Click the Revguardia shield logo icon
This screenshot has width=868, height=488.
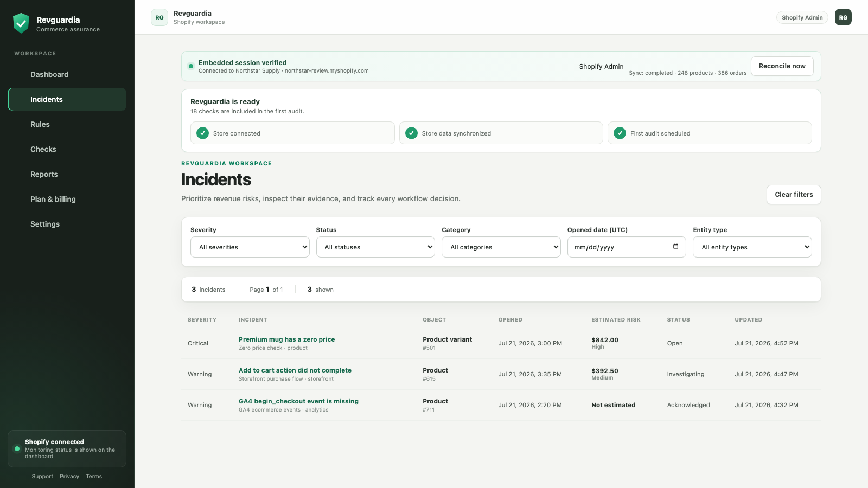pyautogui.click(x=21, y=23)
